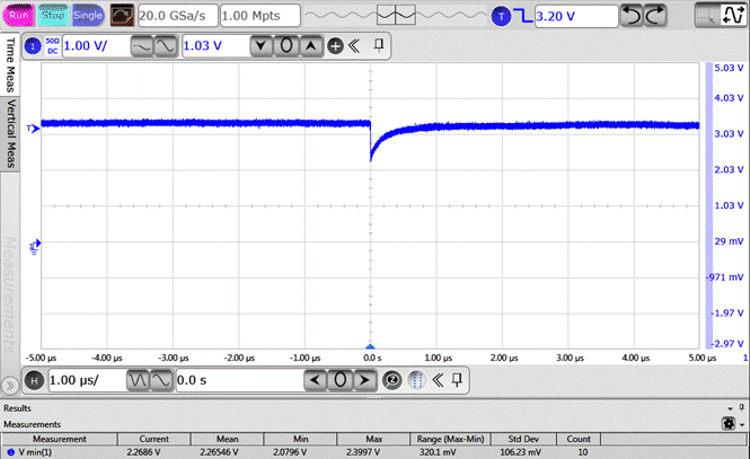Edit the 20.0 GSa/s sample rate field
Viewport: 750px width, 459px height.
point(178,16)
